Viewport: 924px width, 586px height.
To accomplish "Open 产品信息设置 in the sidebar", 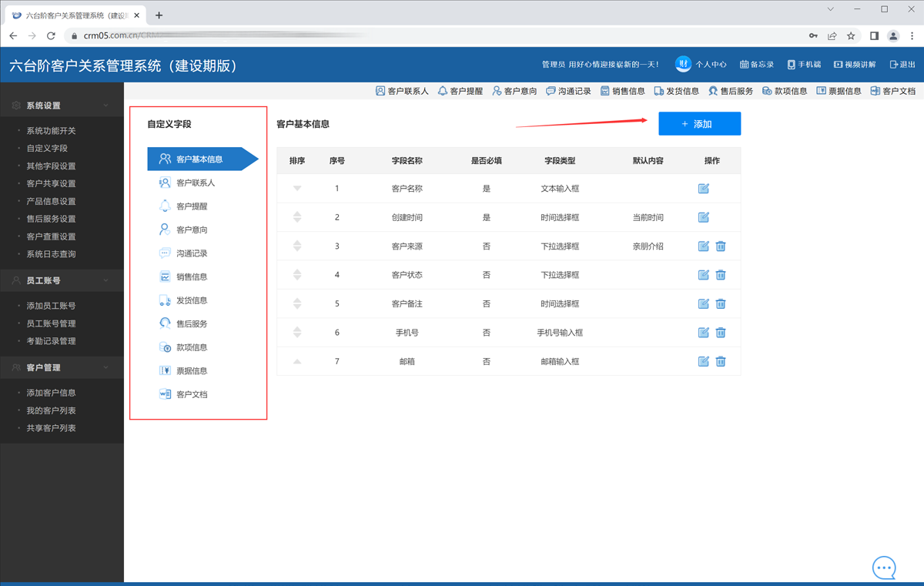I will click(x=51, y=202).
